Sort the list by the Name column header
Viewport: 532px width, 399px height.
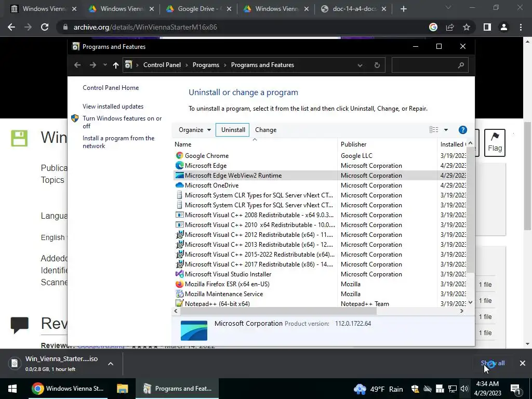coord(255,144)
